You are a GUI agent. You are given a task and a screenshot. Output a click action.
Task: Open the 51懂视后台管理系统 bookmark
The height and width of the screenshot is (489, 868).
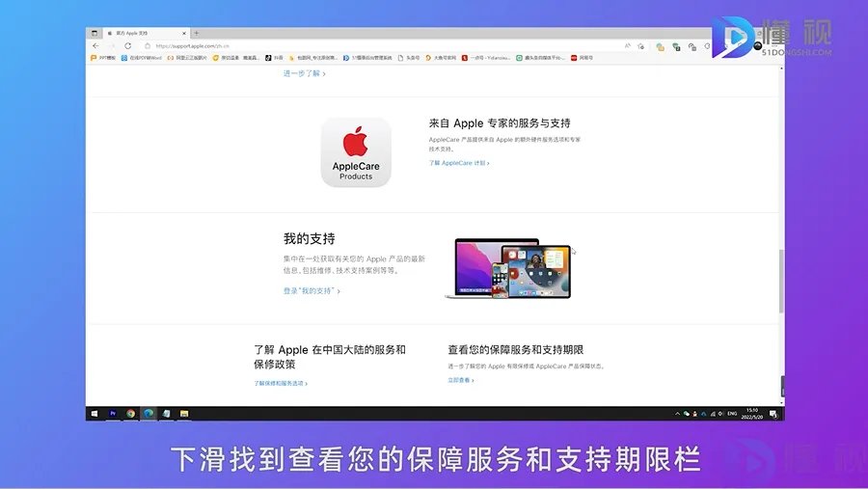[x=367, y=58]
